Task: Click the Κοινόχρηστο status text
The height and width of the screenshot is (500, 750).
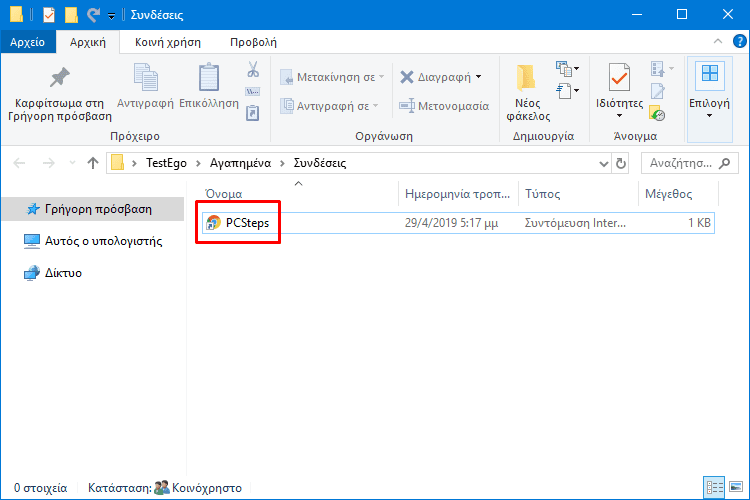Action: [207, 488]
